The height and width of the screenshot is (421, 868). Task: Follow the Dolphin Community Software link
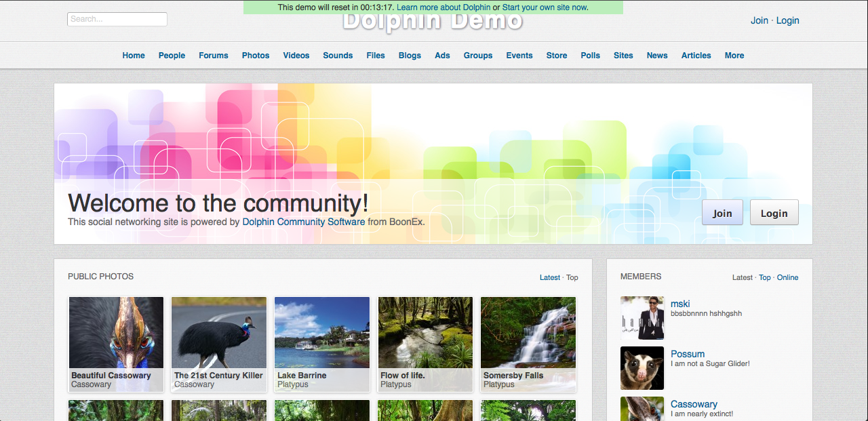304,222
